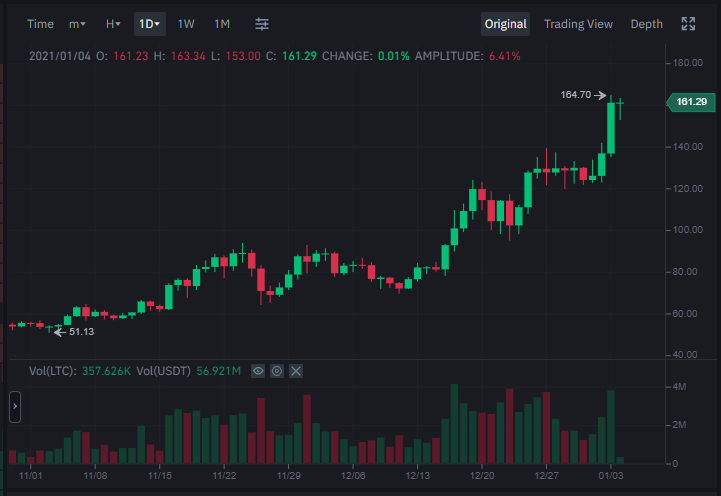
Task: Switch to the Original chart tab
Action: [505, 24]
